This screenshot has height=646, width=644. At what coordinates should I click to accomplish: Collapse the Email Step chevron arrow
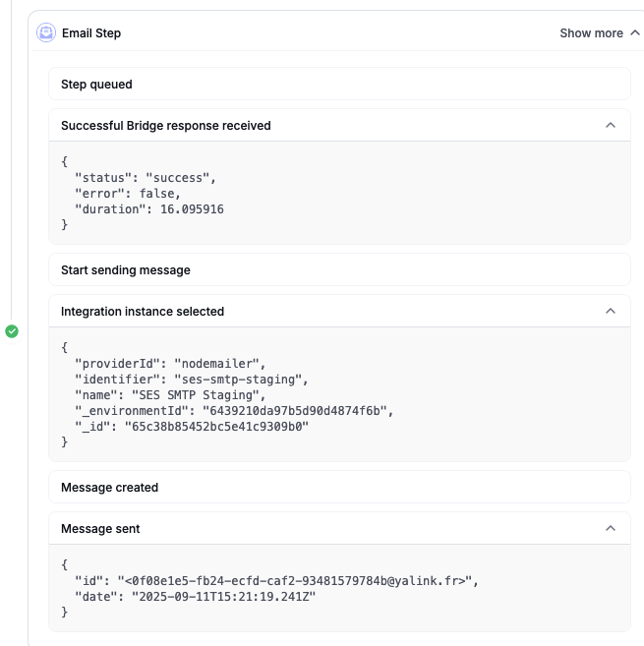click(634, 32)
